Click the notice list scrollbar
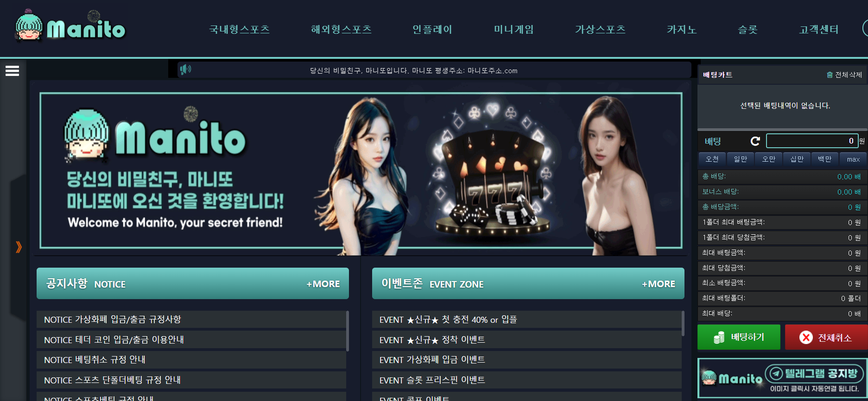Image resolution: width=868 pixels, height=401 pixels. coord(348,331)
